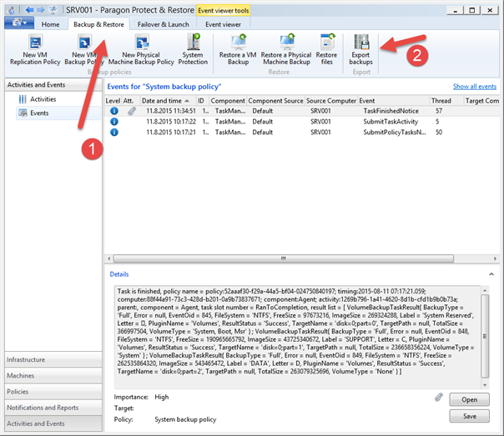Click the icon right of the forward arrow
The width and height of the screenshot is (504, 436).
(53, 10)
